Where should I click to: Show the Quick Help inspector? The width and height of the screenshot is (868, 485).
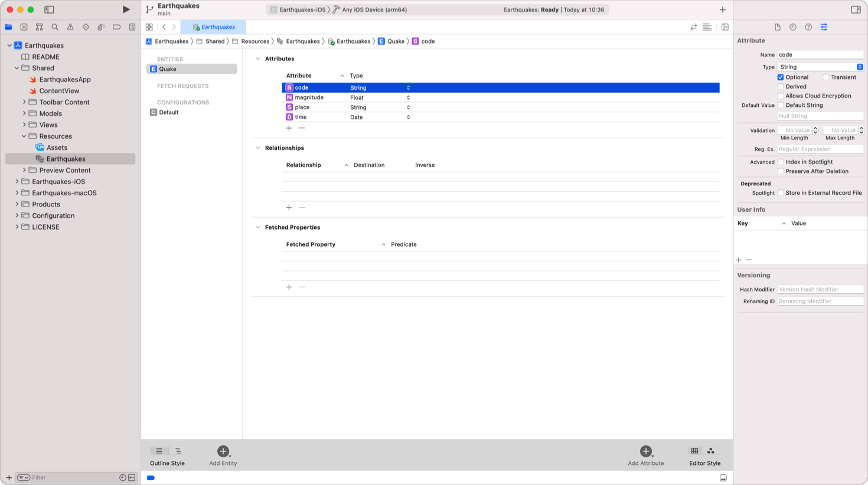coord(808,27)
